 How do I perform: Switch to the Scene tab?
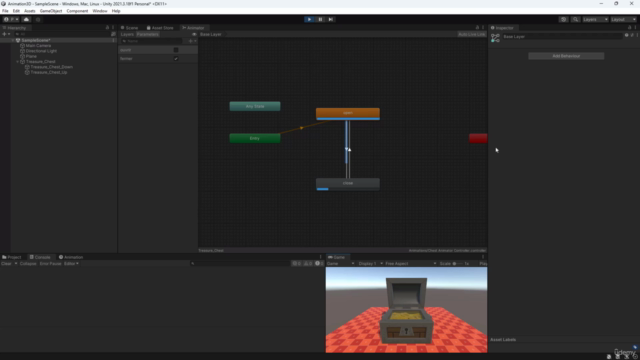click(129, 28)
